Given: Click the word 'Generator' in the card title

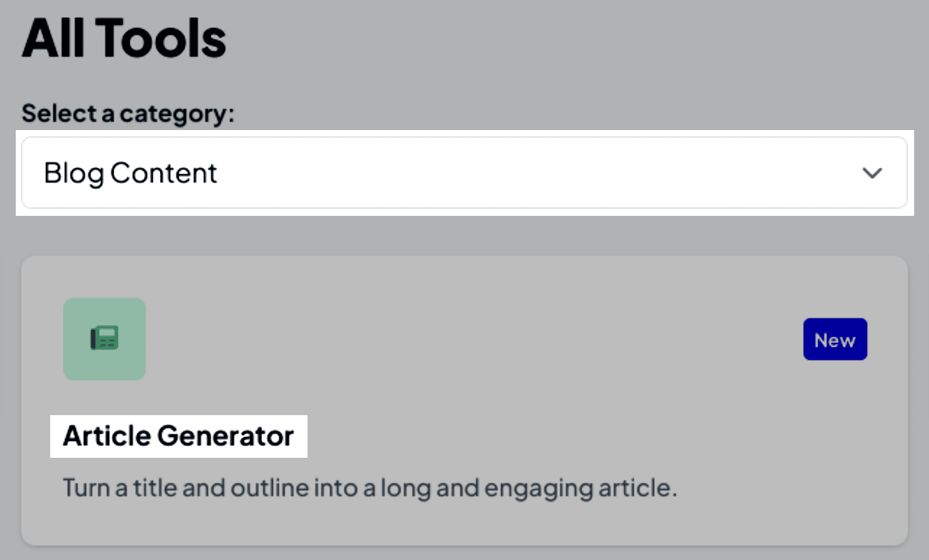Looking at the screenshot, I should coord(225,436).
